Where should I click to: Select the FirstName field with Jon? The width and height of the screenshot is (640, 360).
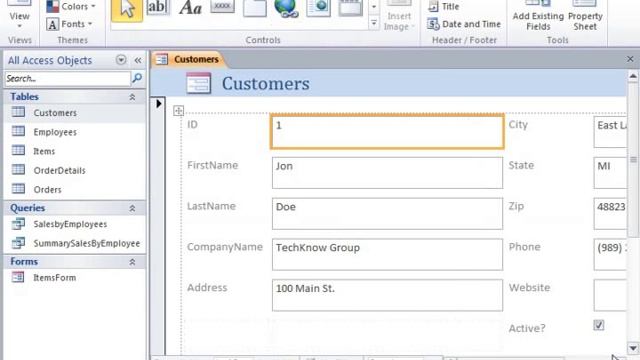[387, 173]
